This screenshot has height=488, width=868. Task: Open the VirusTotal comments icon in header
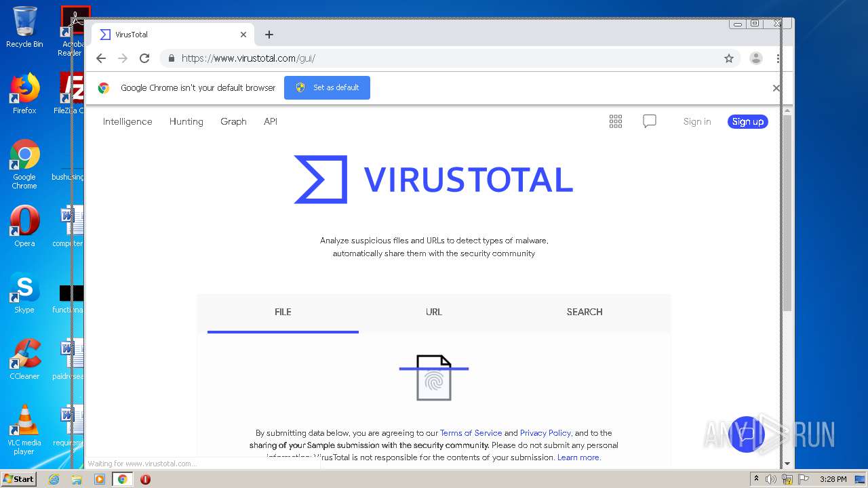tap(650, 121)
